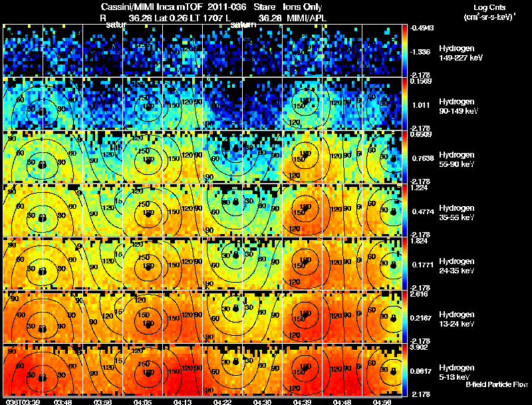Select the color scale bar for 24-35 keV row
Screen dimensions: 532x405
pyautogui.click(x=404, y=263)
